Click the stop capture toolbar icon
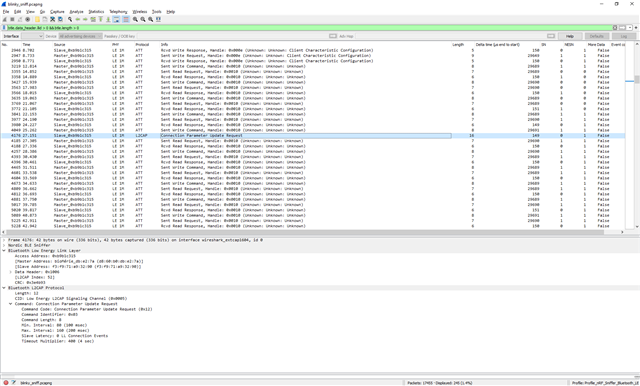Viewport: 640px width, 386px height. tap(12, 19)
